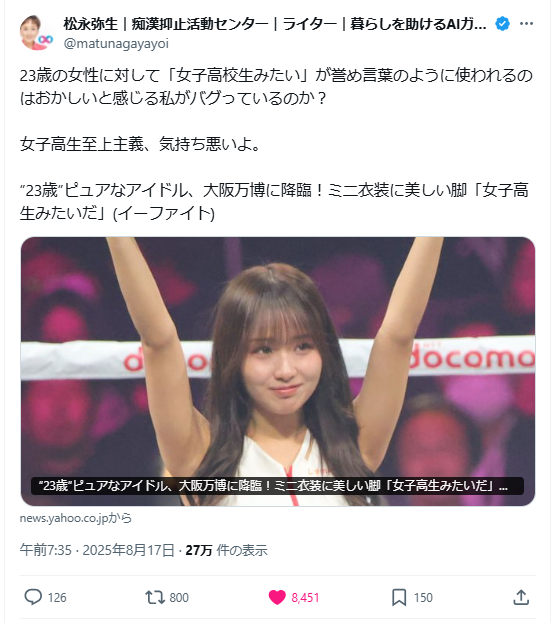Click the 150 bookmarks count
The height and width of the screenshot is (623, 553).
[x=423, y=598]
